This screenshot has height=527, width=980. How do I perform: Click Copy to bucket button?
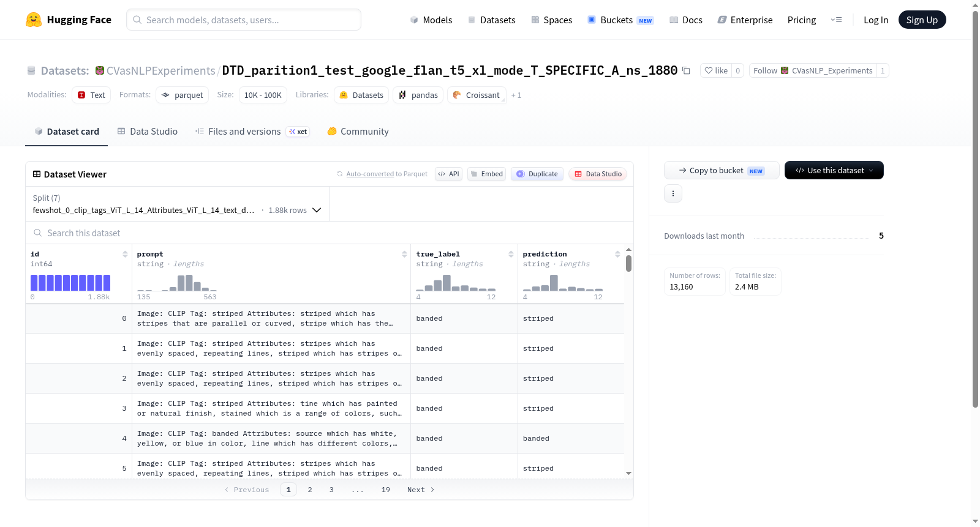coord(722,170)
